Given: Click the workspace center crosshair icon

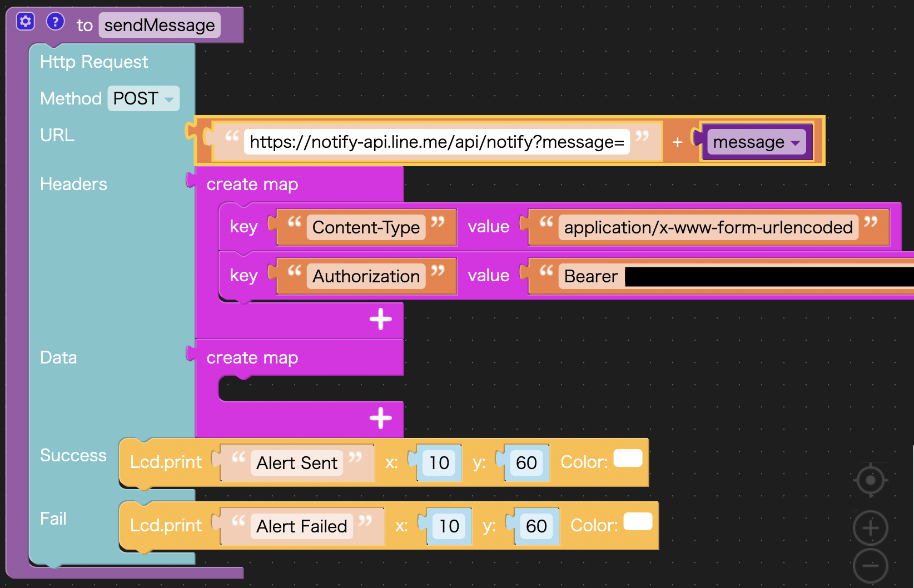Looking at the screenshot, I should (x=870, y=480).
